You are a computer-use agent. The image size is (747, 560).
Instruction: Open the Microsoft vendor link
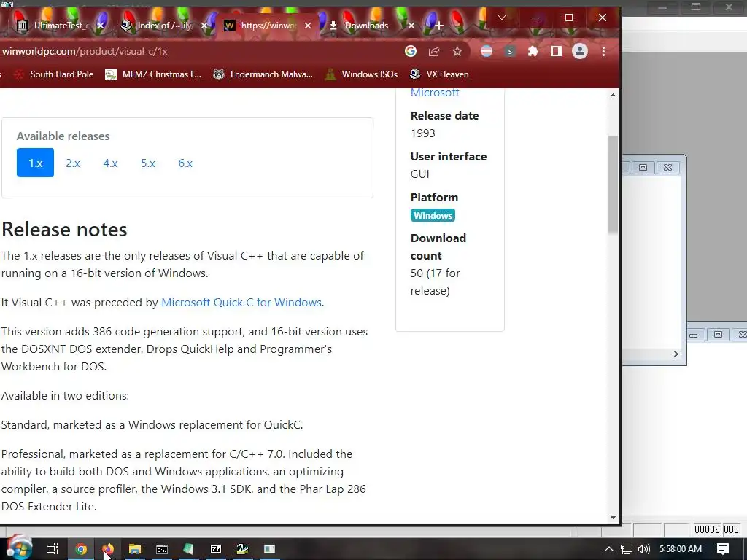click(x=435, y=93)
